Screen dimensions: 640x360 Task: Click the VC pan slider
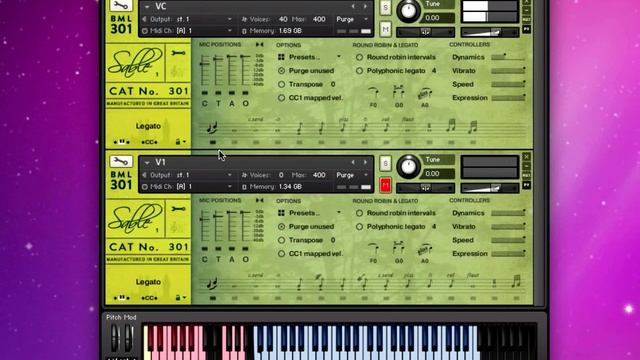(x=425, y=32)
